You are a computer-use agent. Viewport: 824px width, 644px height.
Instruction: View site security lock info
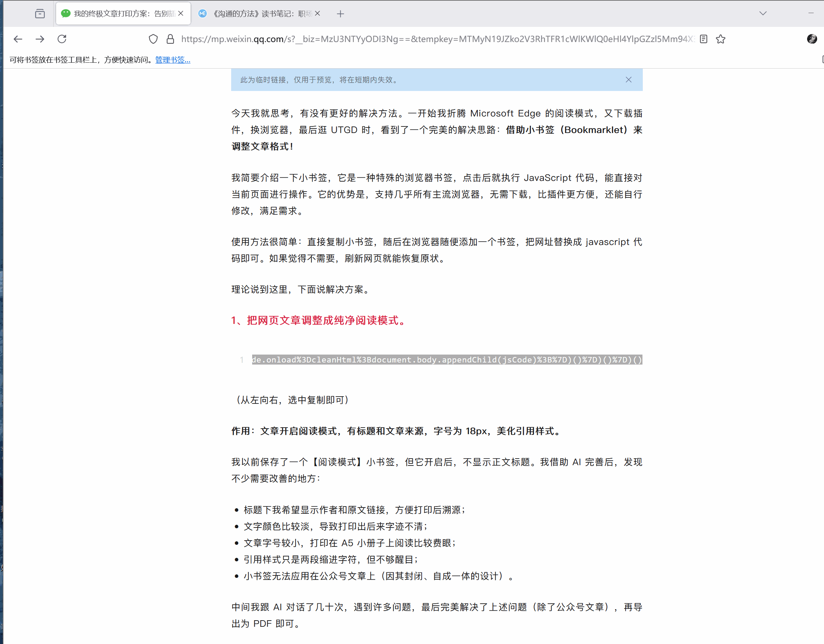tap(170, 39)
